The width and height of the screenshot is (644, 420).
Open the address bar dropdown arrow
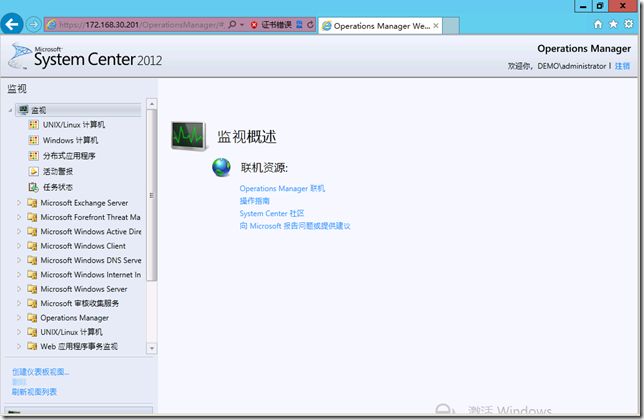242,25
